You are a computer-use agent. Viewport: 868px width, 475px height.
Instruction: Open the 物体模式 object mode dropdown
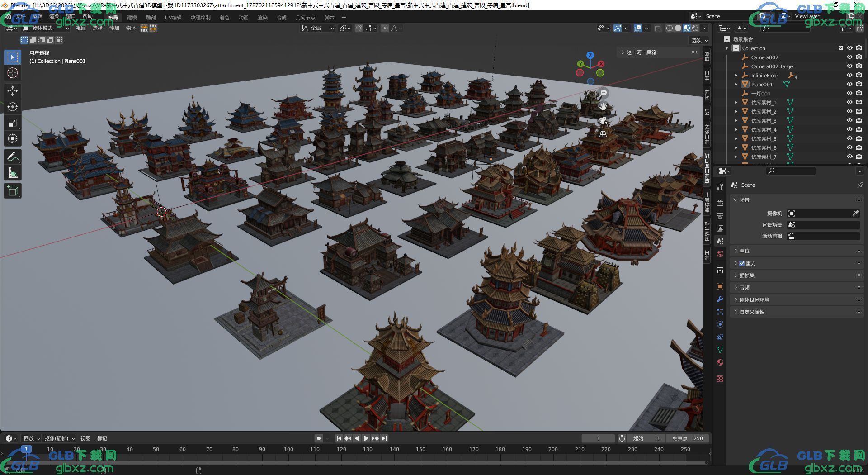pyautogui.click(x=46, y=28)
